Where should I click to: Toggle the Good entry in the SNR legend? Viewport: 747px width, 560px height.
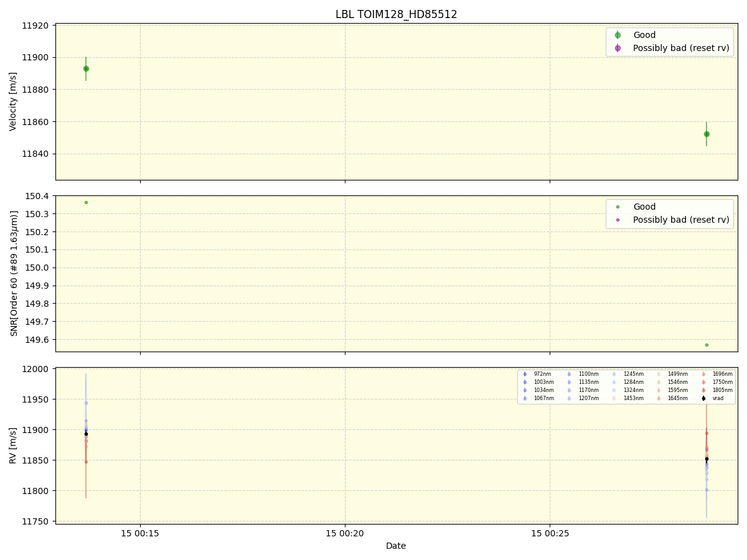(616, 206)
